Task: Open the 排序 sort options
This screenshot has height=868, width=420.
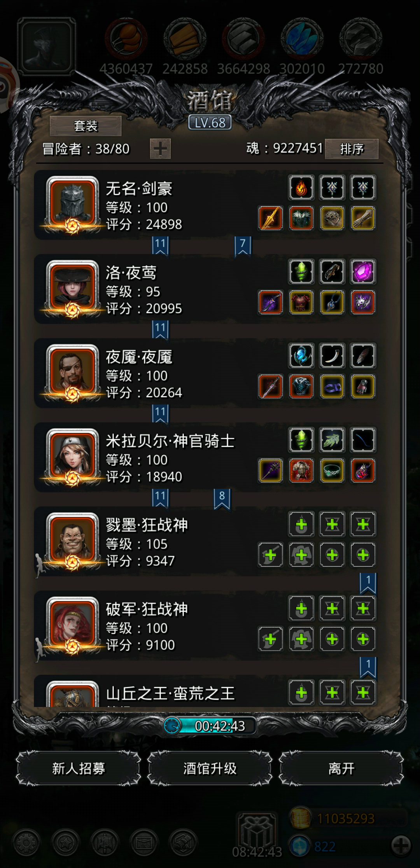Action: tap(352, 149)
